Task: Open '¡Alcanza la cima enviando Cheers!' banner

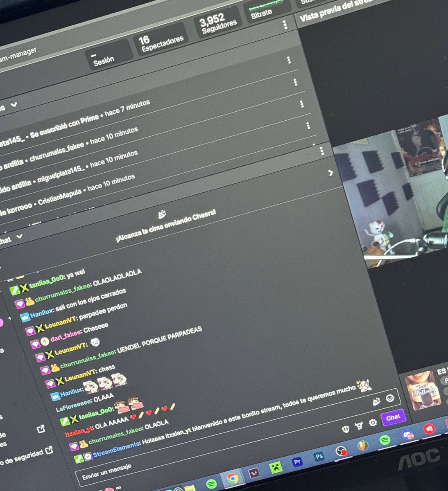Action: (166, 226)
